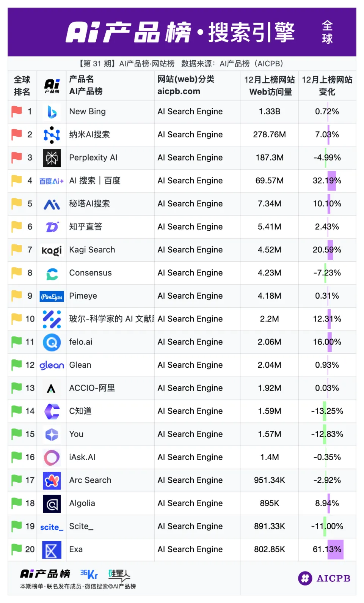Screen dimensions: 364x603
Task: Click the Exa logo icon
Action: 52,550
